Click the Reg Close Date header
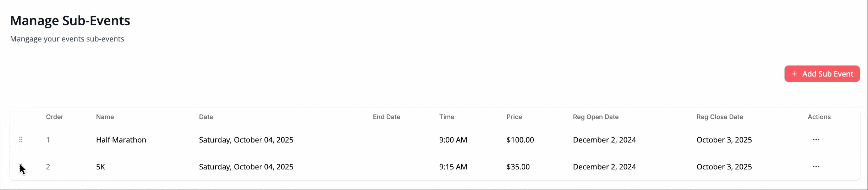868x190 pixels. (720, 117)
